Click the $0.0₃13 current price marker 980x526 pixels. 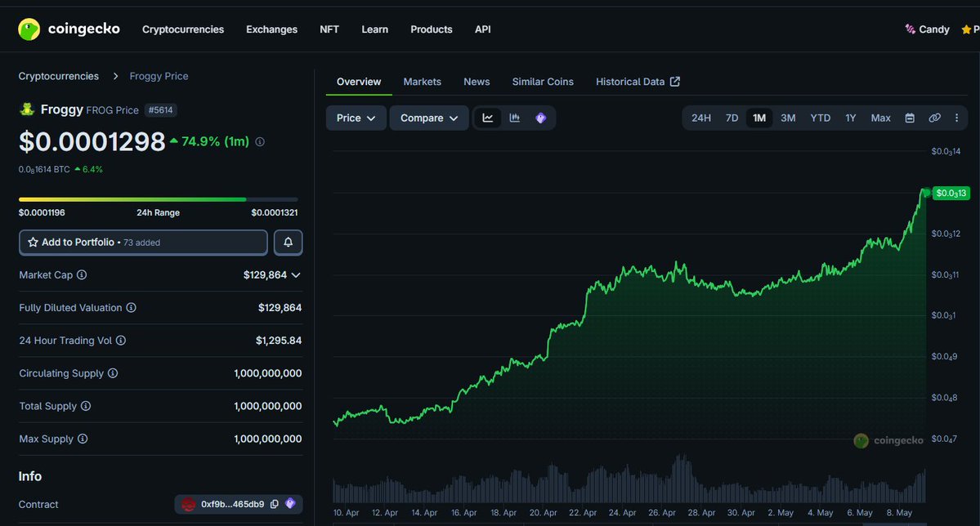[x=951, y=193]
